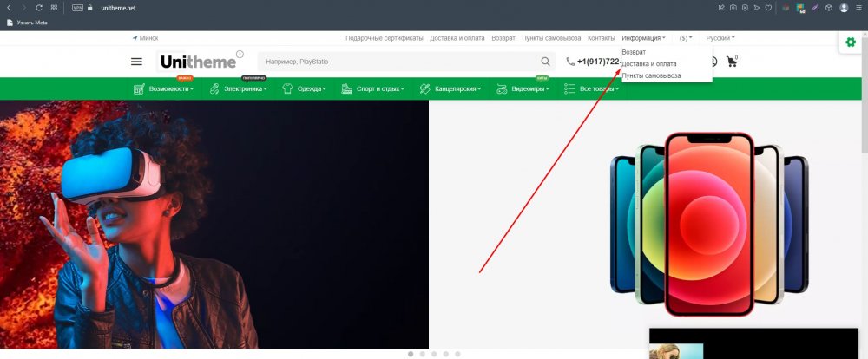The width and height of the screenshot is (868, 359).
Task: Select the second banner slide dot
Action: [x=423, y=354]
